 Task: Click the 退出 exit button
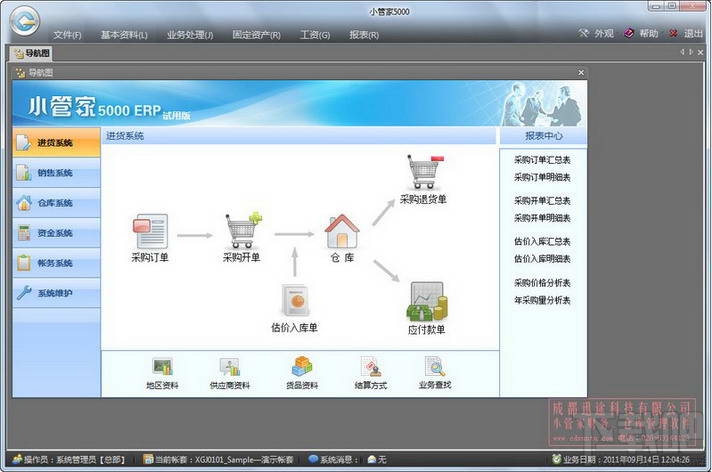(x=686, y=34)
